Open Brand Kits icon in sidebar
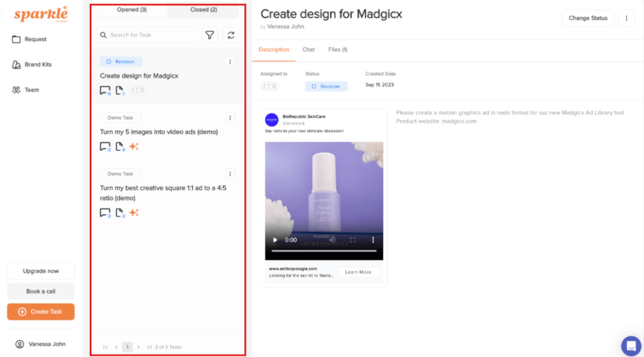644x357 pixels. [16, 64]
